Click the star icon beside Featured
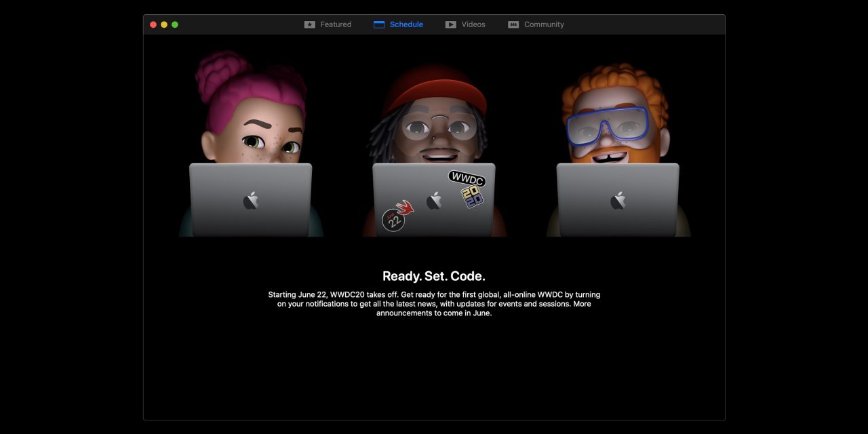Screen dimensions: 868x434 pos(310,24)
